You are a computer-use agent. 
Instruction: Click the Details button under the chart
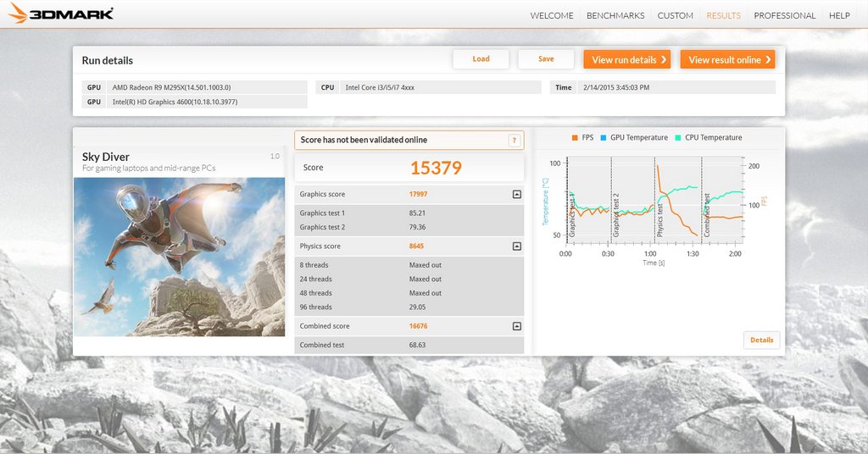point(762,340)
